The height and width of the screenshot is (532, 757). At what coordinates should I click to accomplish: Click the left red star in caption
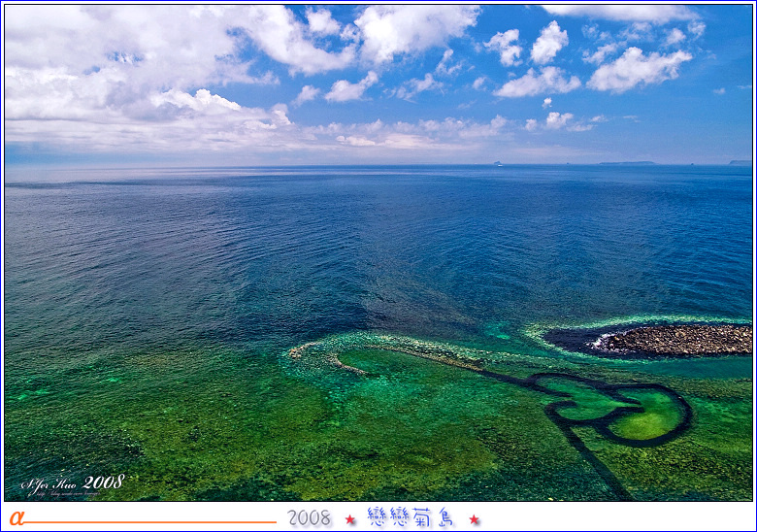point(350,519)
